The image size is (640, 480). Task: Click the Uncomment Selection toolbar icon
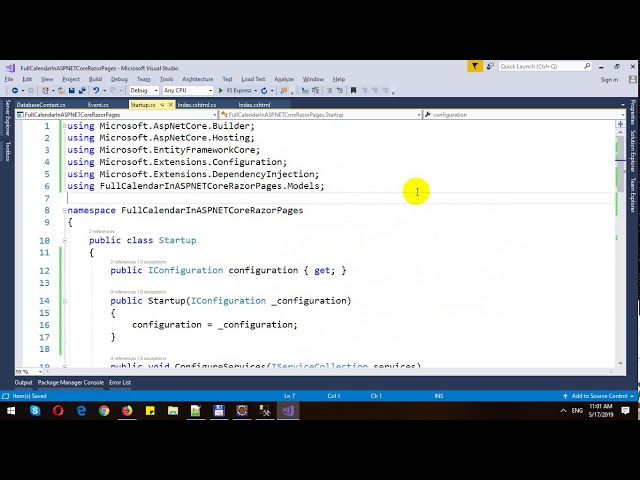point(315,91)
